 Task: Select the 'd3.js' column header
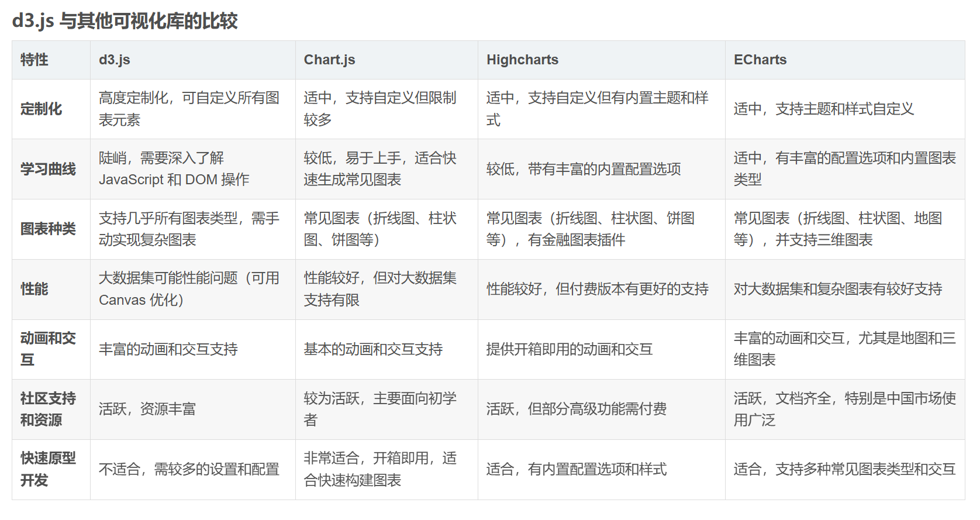[193, 60]
